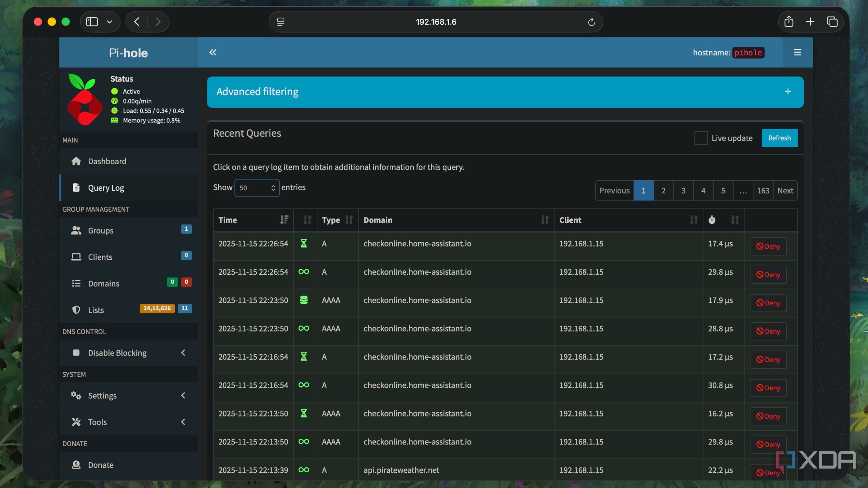Open the Dashboard page
Viewport: 868px width, 488px height.
tap(128, 161)
